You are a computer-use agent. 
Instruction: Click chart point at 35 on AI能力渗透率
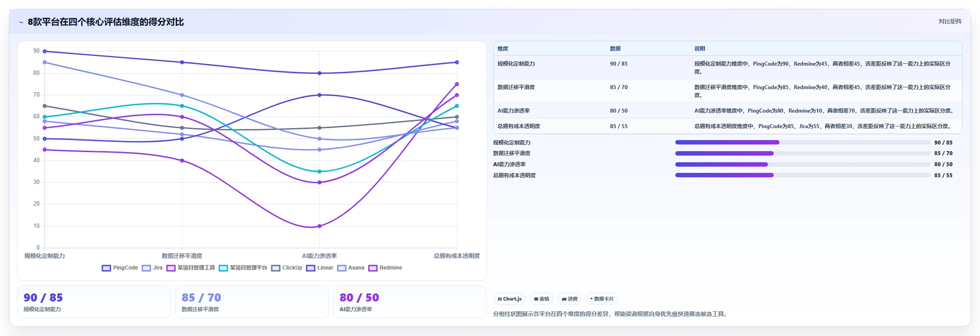click(x=319, y=172)
